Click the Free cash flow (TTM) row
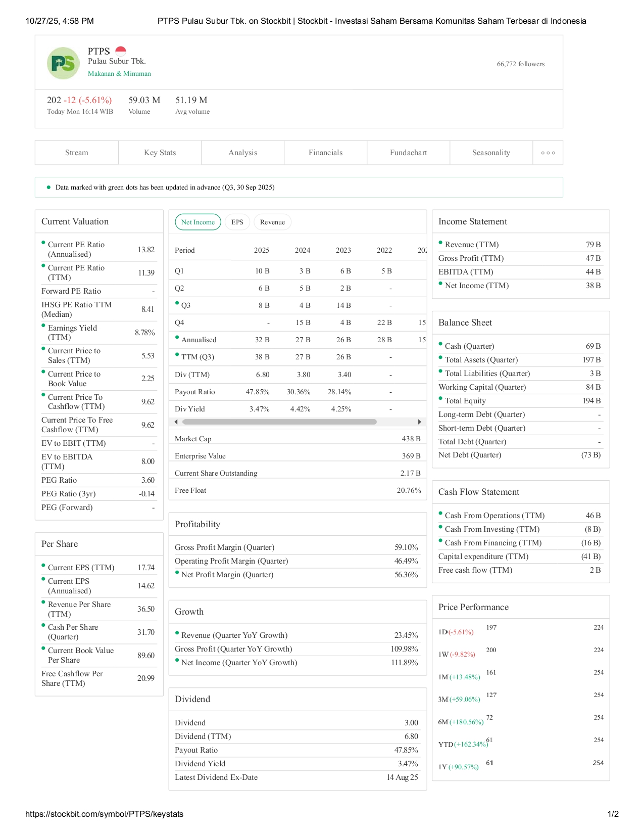Viewport: 644px width, 834px height. tap(520, 570)
